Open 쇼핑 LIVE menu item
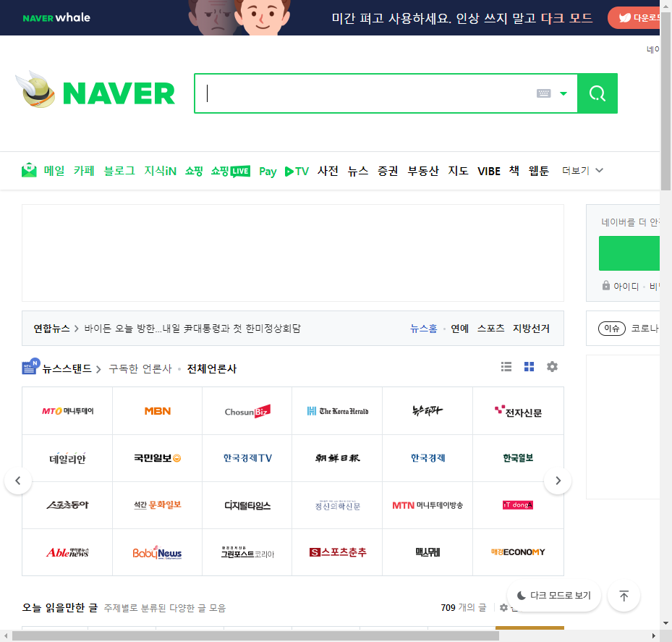 tap(231, 171)
